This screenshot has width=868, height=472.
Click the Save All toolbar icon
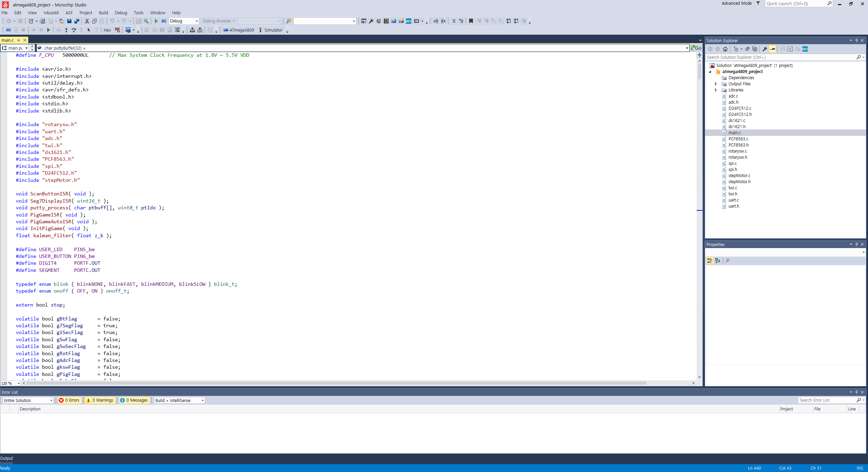(77, 21)
